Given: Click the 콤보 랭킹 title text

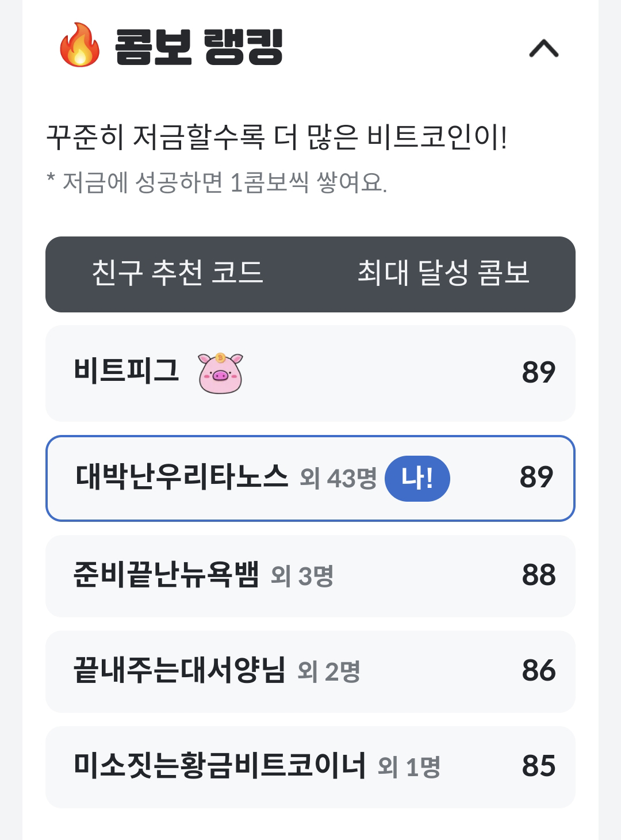Looking at the screenshot, I should [x=199, y=47].
